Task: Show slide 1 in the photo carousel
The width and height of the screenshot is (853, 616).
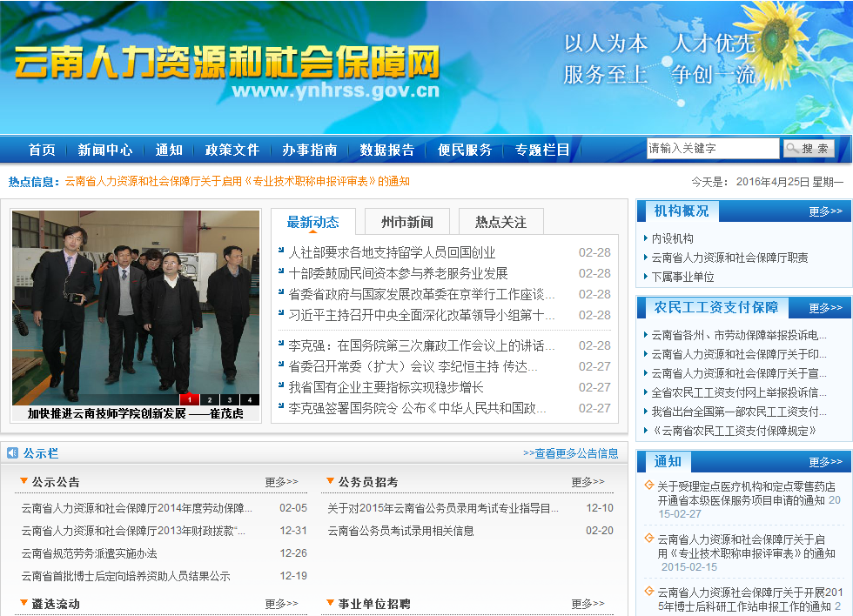Action: (190, 399)
